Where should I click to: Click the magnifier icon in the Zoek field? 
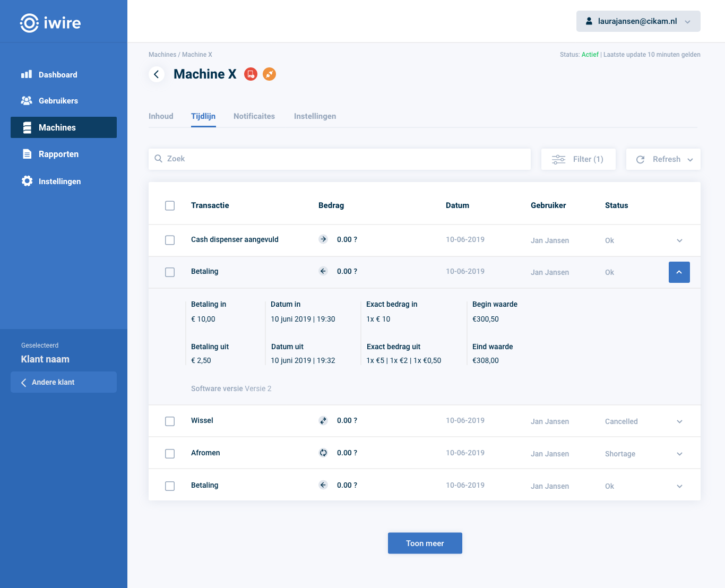[158, 159]
